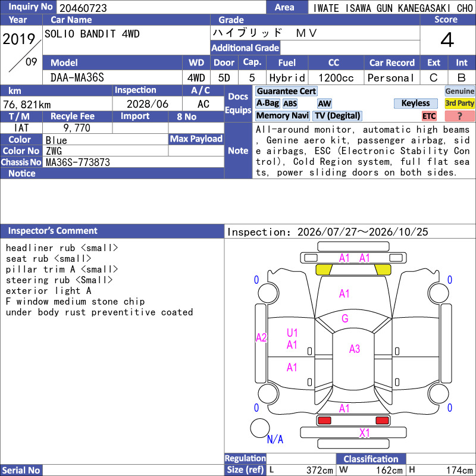This screenshot has width=476, height=476.
Task: Click the model code DAA-MA36S
Action: pyautogui.click(x=77, y=78)
